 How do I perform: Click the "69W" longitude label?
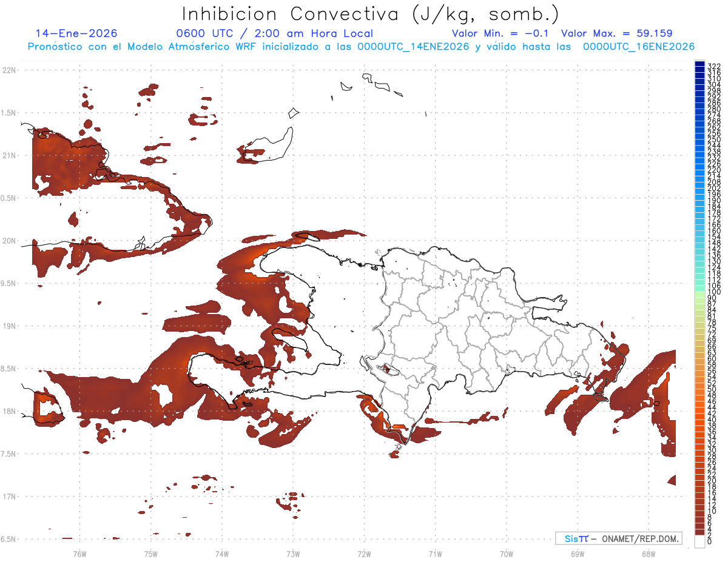click(x=578, y=554)
